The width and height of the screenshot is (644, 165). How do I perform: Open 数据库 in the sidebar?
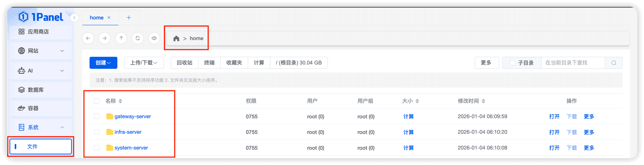[x=41, y=90]
